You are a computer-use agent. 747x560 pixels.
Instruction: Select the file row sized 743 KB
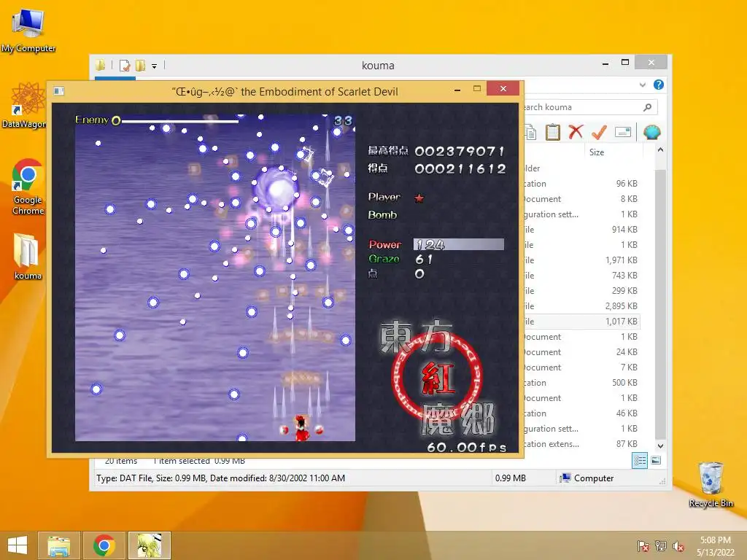point(581,275)
